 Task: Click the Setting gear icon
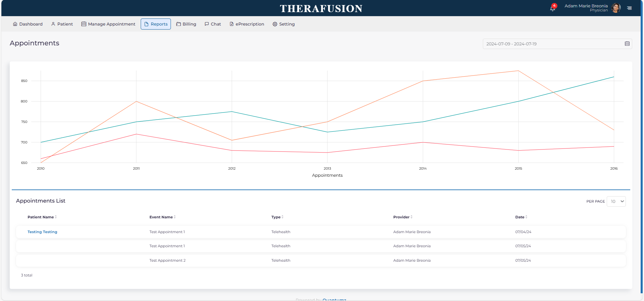click(x=275, y=24)
